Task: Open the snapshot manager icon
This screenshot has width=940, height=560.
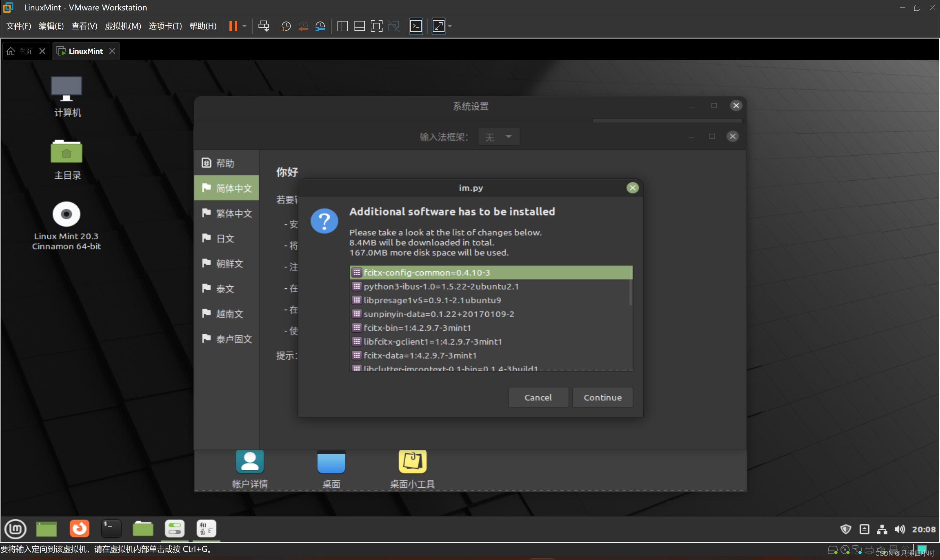Action: tap(320, 26)
